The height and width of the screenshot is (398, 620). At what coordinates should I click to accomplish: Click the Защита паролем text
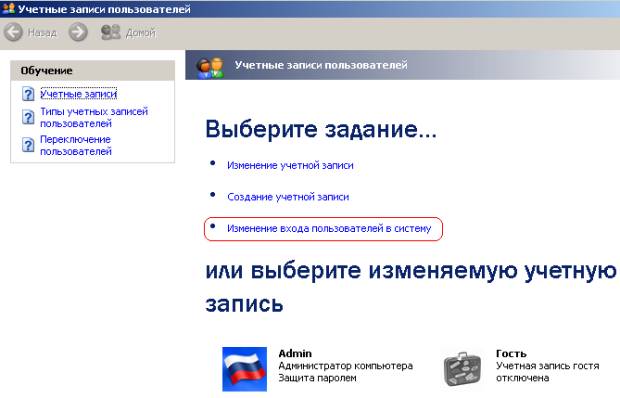318,378
